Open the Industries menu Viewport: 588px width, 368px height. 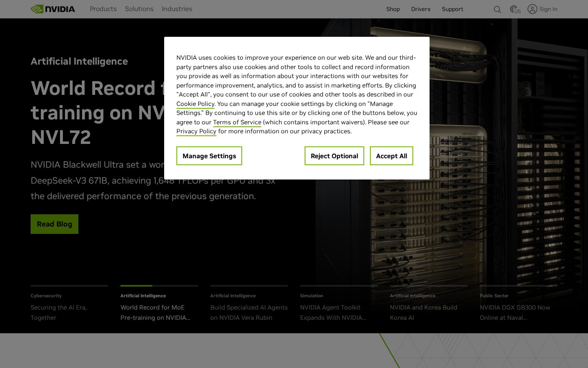point(177,9)
